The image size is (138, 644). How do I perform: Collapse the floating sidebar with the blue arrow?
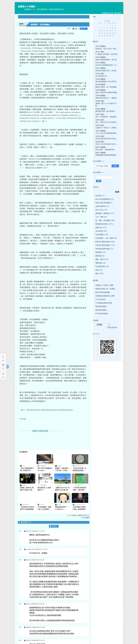[x=8, y=367]
